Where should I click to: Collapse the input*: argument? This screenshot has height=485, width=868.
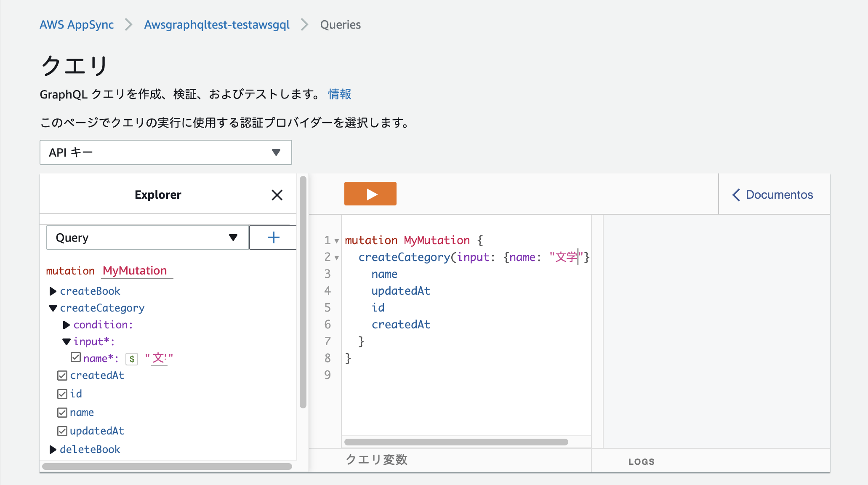click(x=67, y=342)
